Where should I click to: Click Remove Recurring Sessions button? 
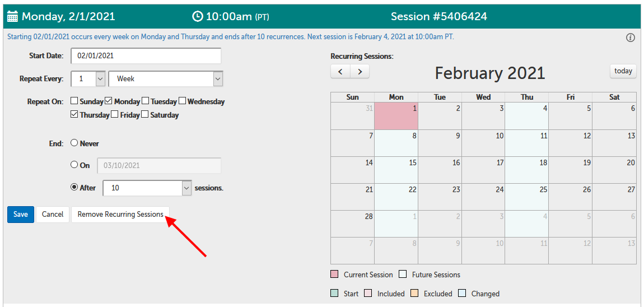click(x=120, y=215)
